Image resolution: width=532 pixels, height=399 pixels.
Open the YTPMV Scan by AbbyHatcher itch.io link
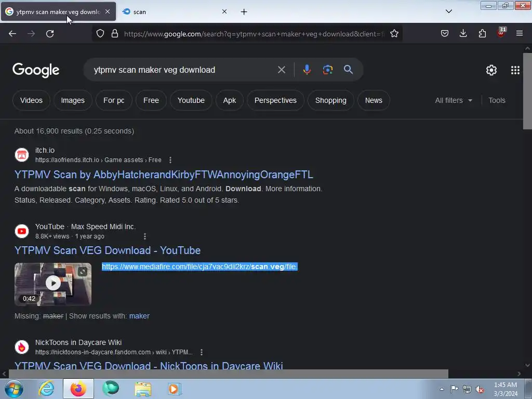pos(164,175)
